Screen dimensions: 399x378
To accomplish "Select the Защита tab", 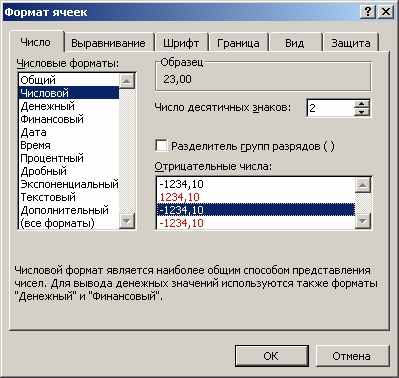I will (x=351, y=43).
